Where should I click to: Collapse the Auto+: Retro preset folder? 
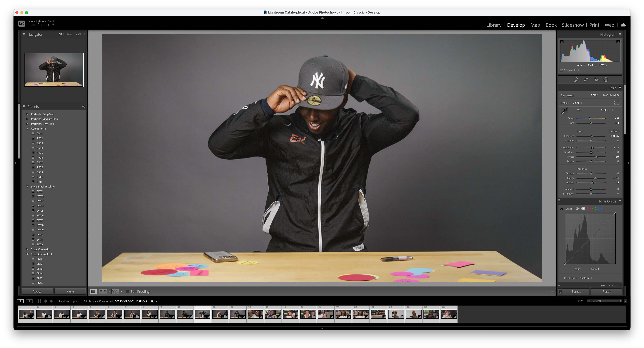(x=27, y=129)
